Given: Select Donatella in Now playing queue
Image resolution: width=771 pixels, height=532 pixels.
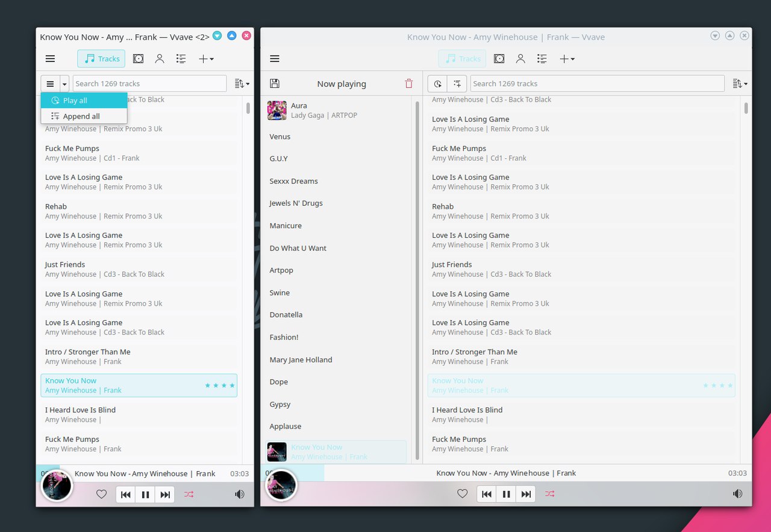Looking at the screenshot, I should (x=337, y=315).
